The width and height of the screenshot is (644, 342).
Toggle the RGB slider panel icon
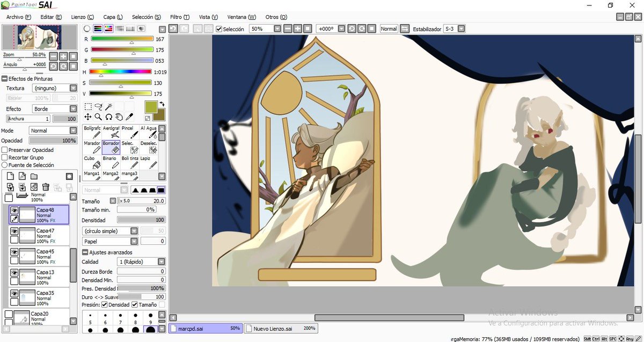(x=98, y=28)
